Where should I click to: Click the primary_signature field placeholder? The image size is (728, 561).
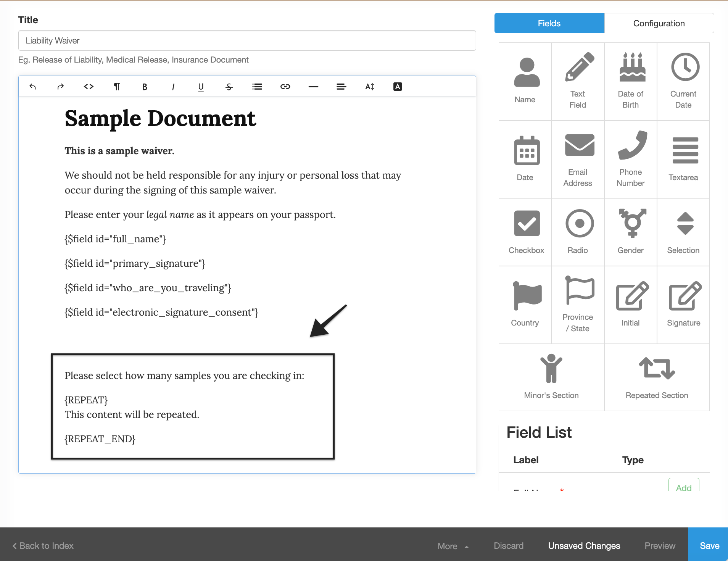[x=135, y=263]
